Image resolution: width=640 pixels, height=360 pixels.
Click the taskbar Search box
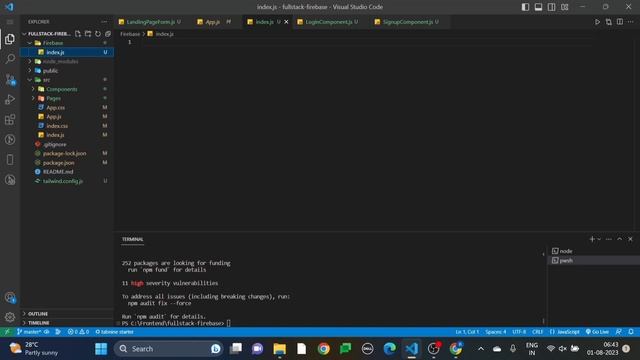coord(169,349)
